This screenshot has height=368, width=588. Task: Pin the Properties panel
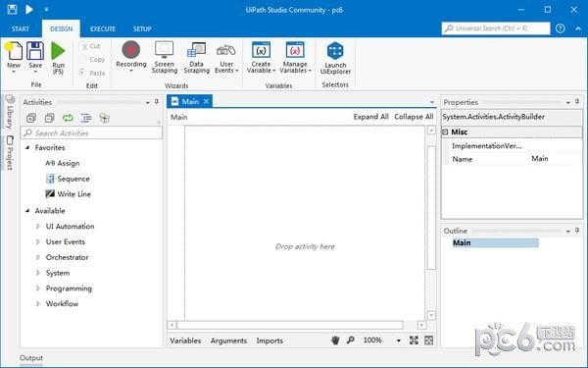tap(577, 102)
